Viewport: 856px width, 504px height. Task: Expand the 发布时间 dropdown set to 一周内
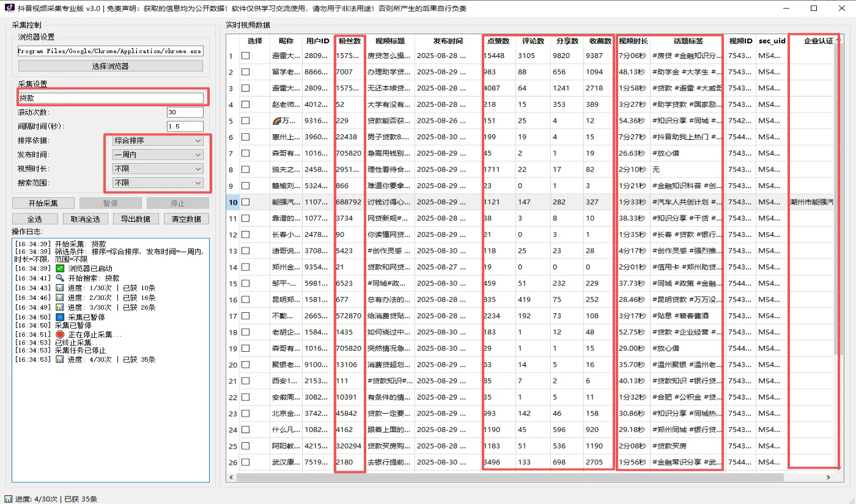158,155
